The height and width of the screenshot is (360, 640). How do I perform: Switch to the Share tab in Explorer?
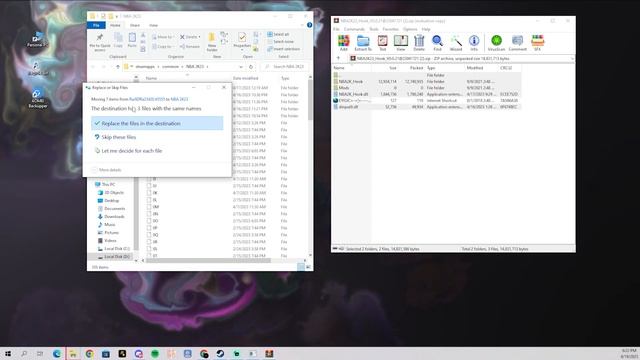[x=135, y=25]
